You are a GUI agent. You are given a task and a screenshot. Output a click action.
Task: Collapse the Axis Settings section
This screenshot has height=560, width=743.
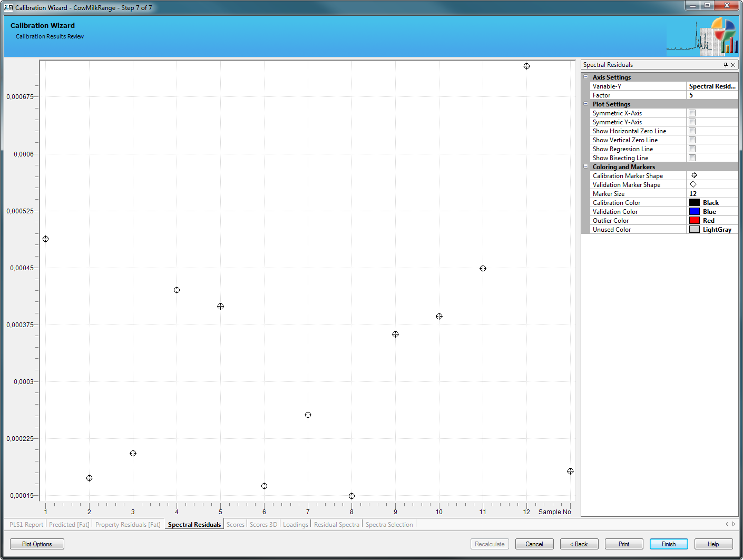[585, 77]
